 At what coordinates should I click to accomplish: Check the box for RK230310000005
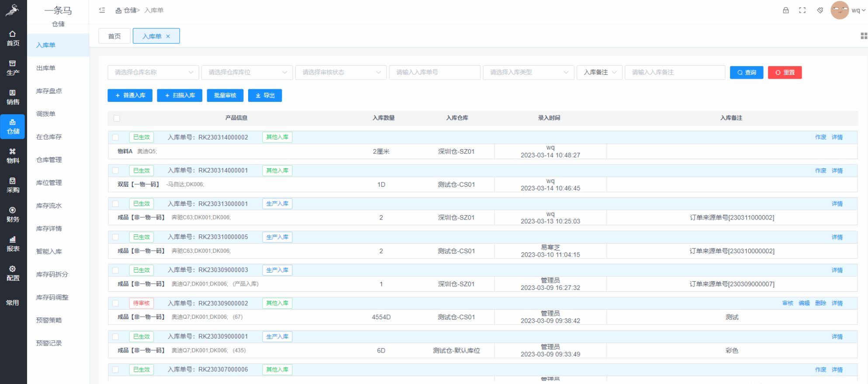click(x=115, y=237)
